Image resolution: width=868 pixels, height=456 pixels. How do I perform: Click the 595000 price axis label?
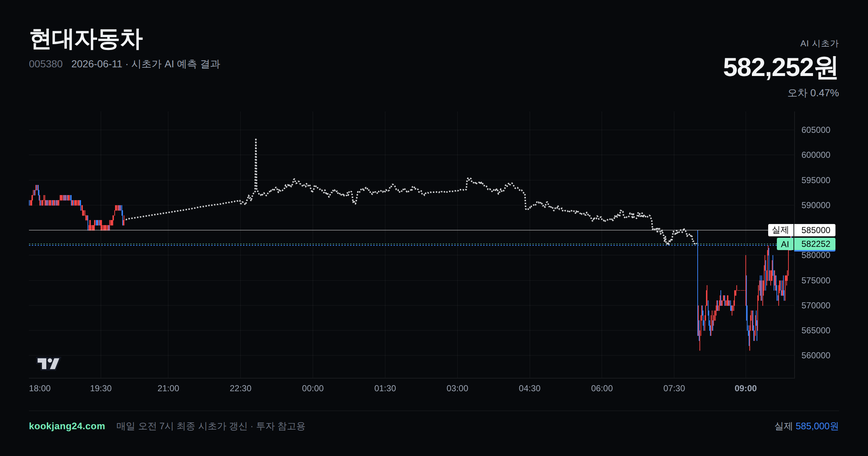pos(816,180)
